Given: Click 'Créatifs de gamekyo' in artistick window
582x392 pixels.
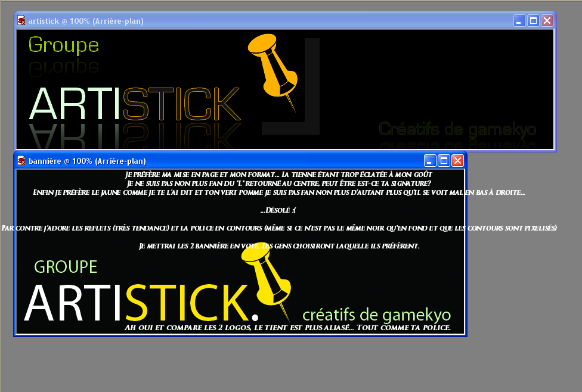Looking at the screenshot, I should (x=457, y=129).
